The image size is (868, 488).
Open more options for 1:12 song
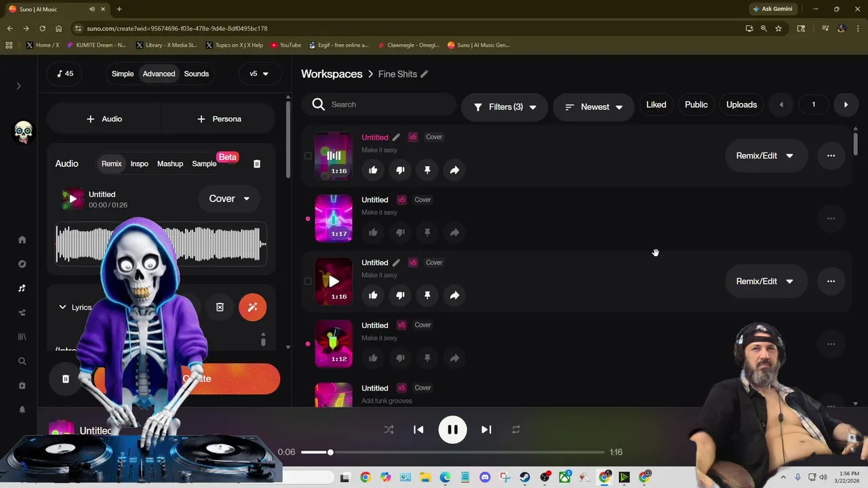(831, 344)
